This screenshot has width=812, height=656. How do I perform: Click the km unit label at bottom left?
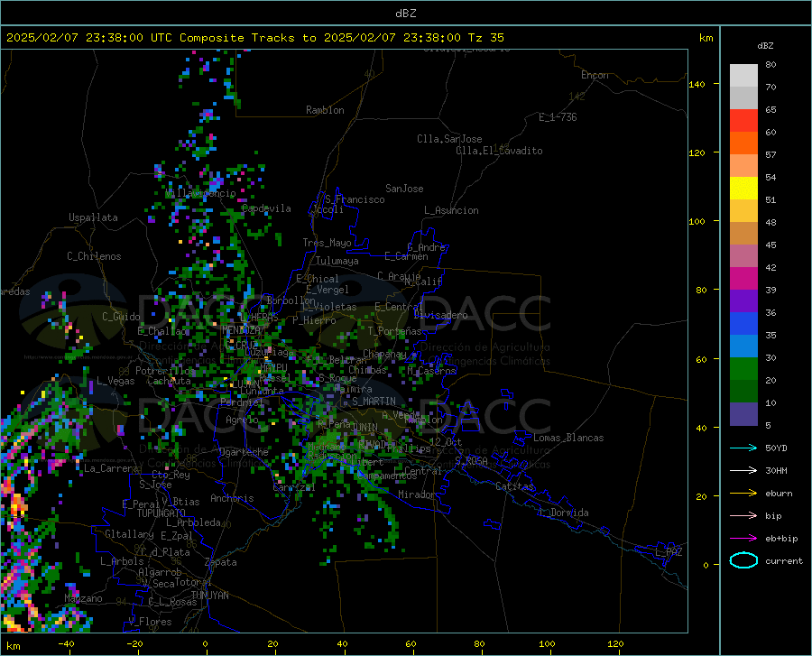click(13, 646)
